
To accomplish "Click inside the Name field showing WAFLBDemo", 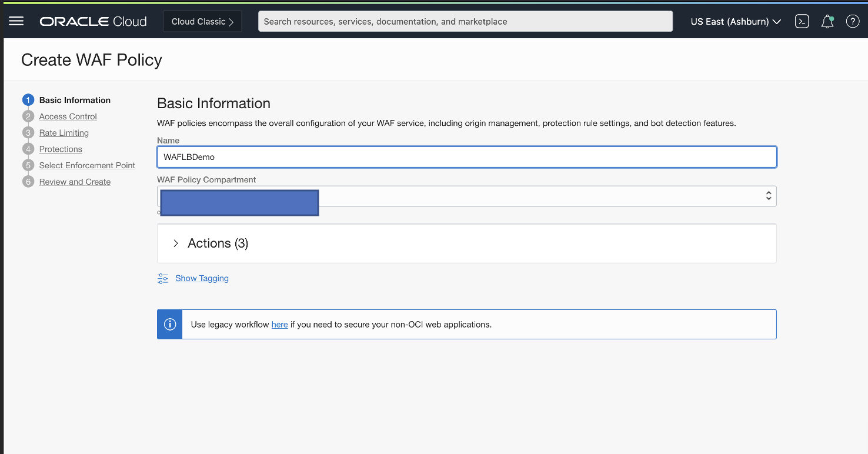I will click(466, 156).
